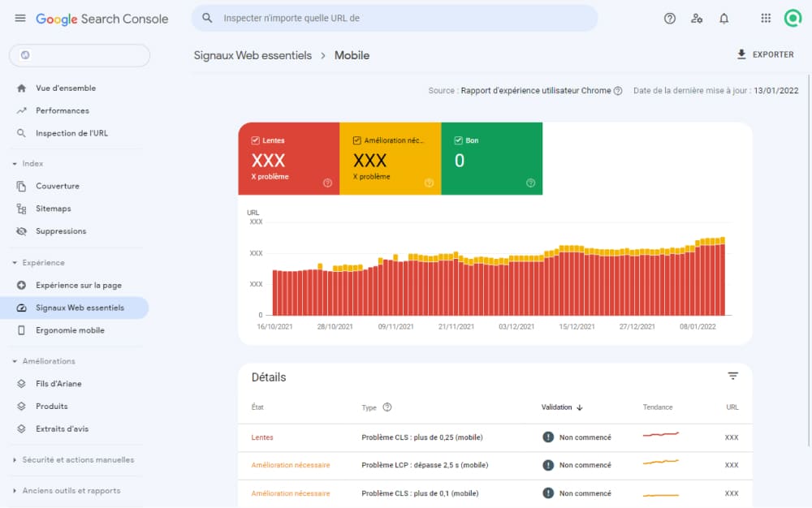Click the Suppressions hidden-eye icon
Screen dimensions: 812x508
(x=21, y=231)
